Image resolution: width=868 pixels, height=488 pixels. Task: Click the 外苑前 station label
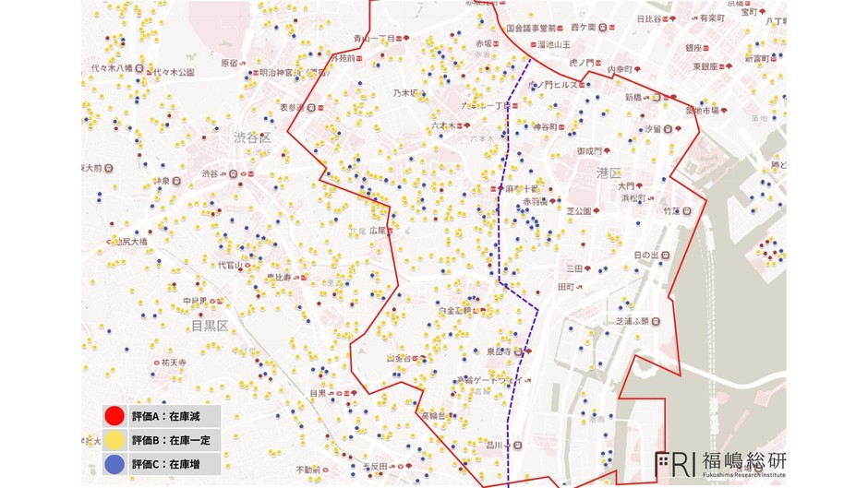(343, 58)
